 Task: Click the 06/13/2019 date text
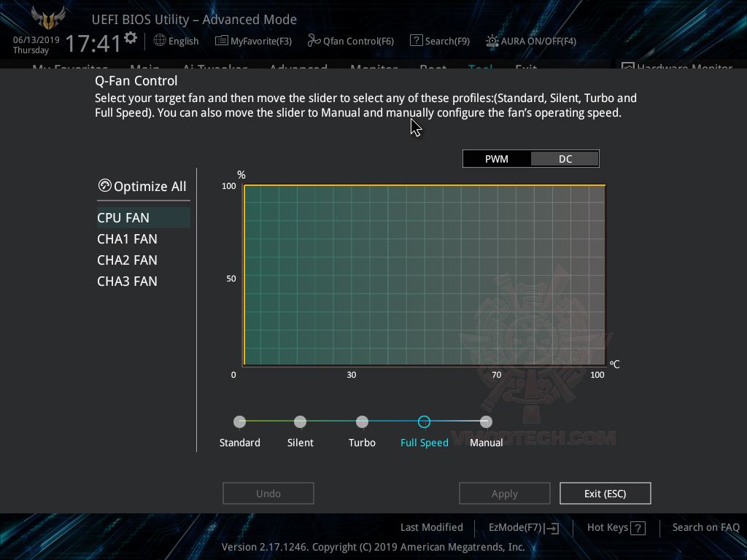[36, 40]
